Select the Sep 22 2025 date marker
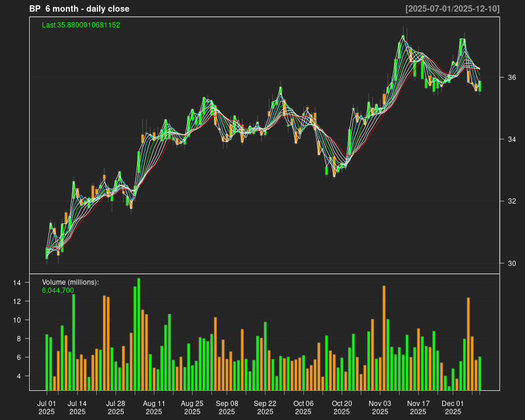 [x=265, y=407]
